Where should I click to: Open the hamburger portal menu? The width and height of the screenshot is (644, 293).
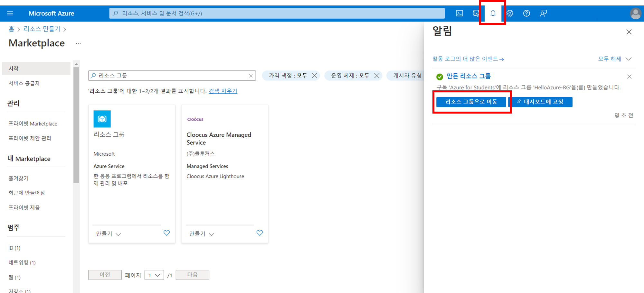(x=10, y=14)
